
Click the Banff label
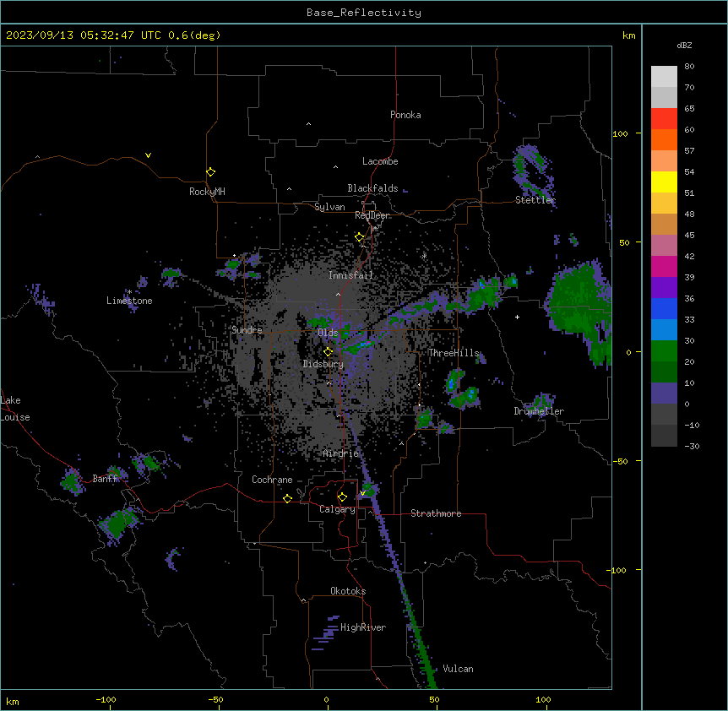106,479
